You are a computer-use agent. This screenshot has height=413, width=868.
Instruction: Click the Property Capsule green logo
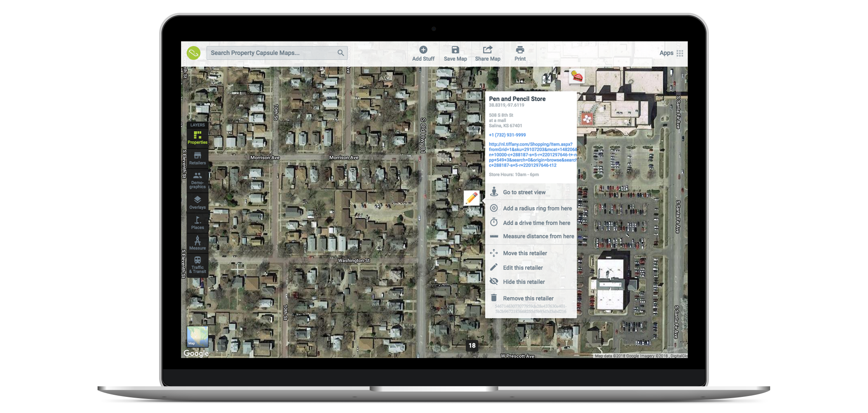(193, 53)
